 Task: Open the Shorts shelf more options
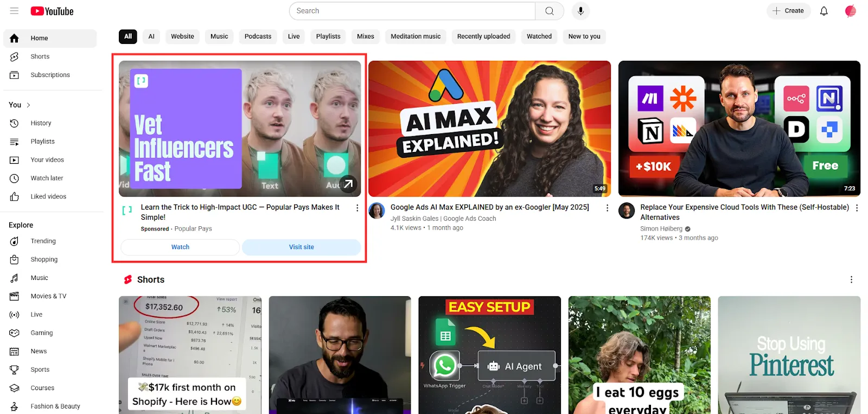click(x=851, y=279)
